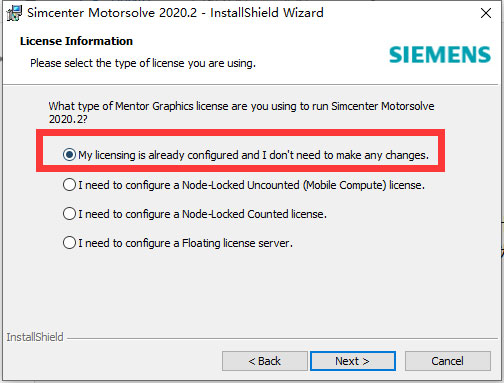Image resolution: width=504 pixels, height=383 pixels.
Task: Click the License Information heading
Action: pos(76,41)
